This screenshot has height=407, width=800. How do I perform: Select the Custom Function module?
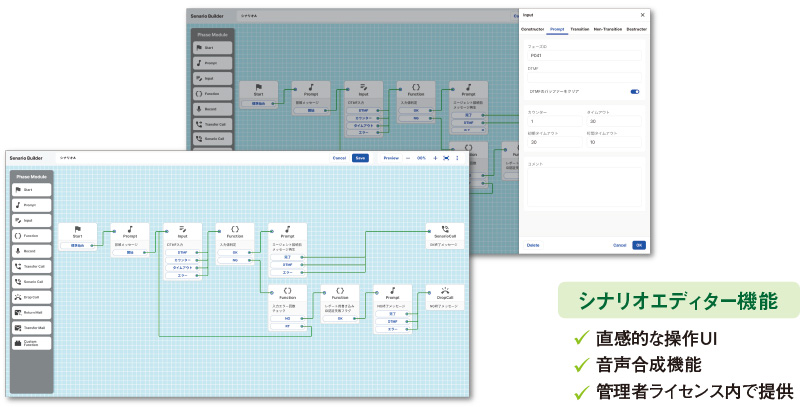point(31,343)
